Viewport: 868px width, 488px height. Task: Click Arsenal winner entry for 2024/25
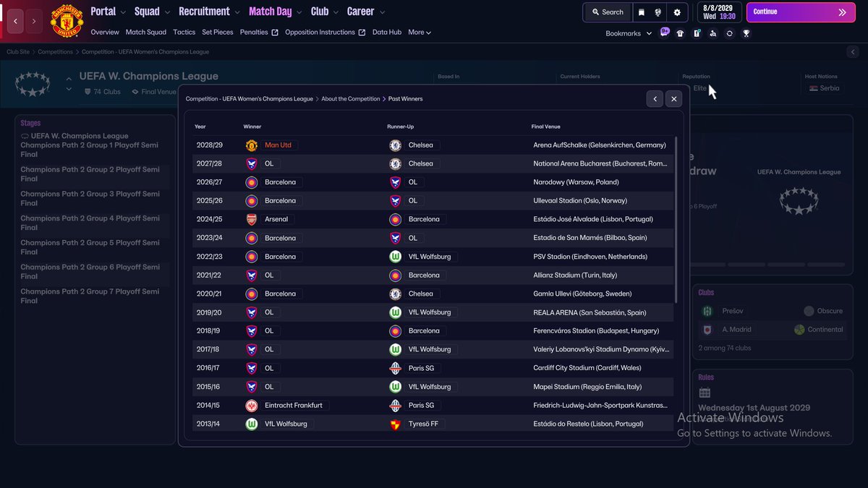pyautogui.click(x=276, y=219)
